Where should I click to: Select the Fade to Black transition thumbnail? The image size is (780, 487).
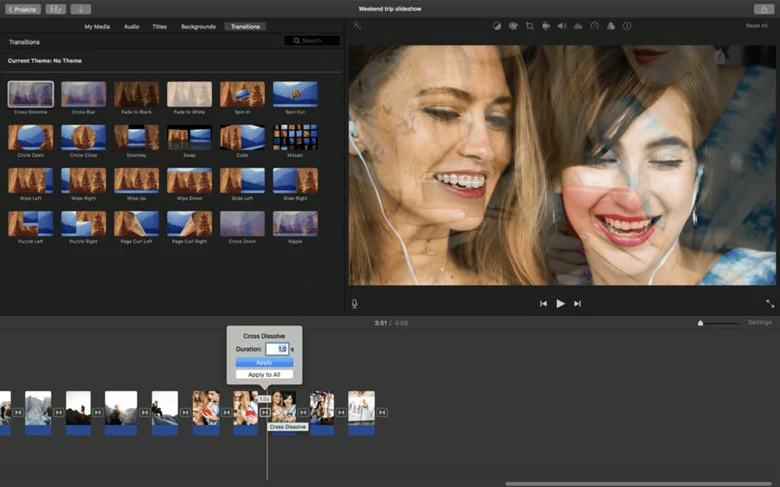click(x=136, y=95)
